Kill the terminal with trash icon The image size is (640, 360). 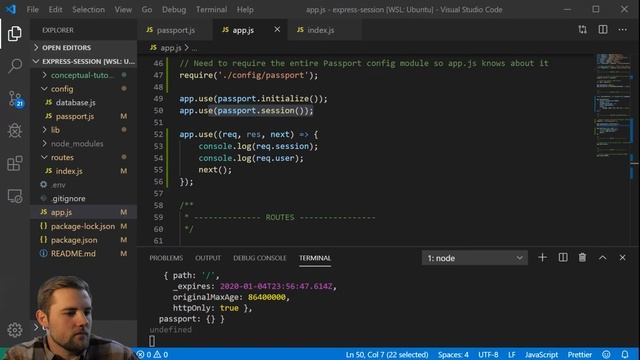coord(582,258)
